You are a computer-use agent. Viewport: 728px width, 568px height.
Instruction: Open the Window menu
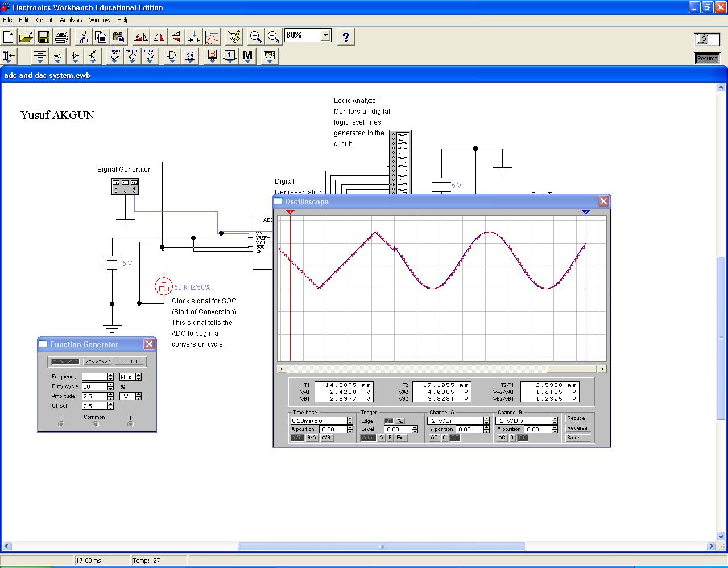point(100,20)
